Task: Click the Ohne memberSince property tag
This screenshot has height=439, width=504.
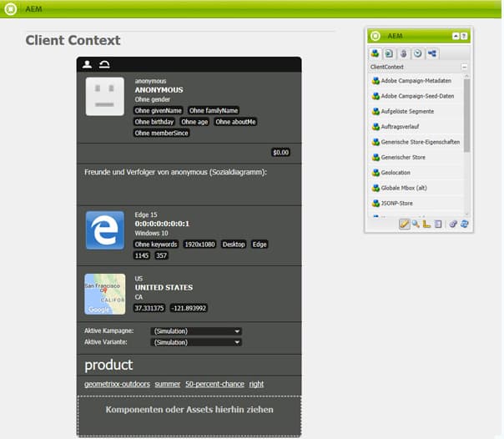Action: point(161,133)
